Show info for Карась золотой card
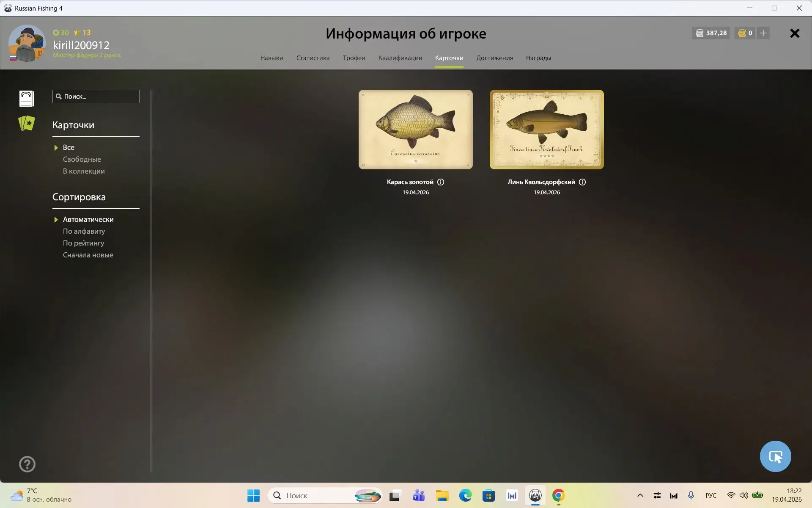 (441, 182)
